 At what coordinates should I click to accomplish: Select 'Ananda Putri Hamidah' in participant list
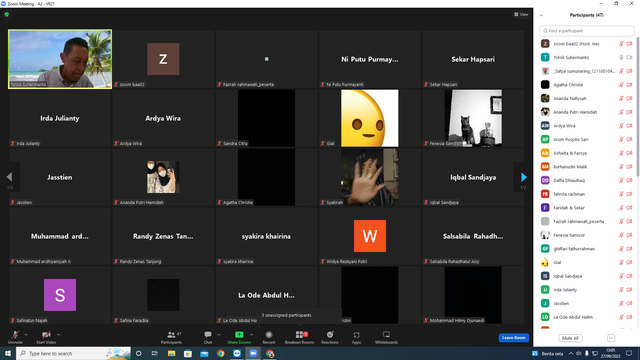[x=587, y=112]
